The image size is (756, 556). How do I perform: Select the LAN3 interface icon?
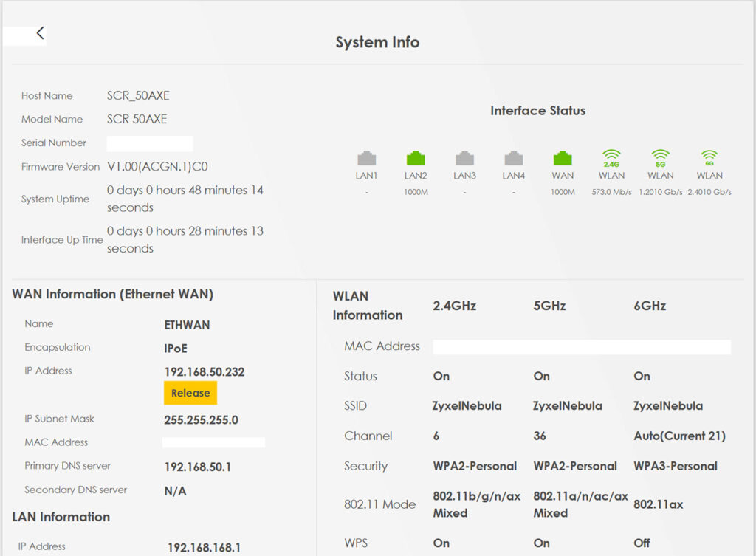tap(464, 158)
